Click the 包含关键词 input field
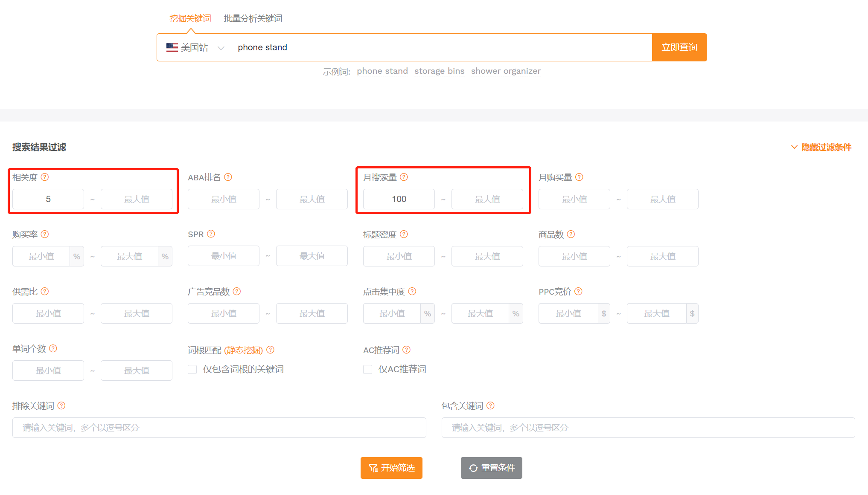 click(648, 428)
